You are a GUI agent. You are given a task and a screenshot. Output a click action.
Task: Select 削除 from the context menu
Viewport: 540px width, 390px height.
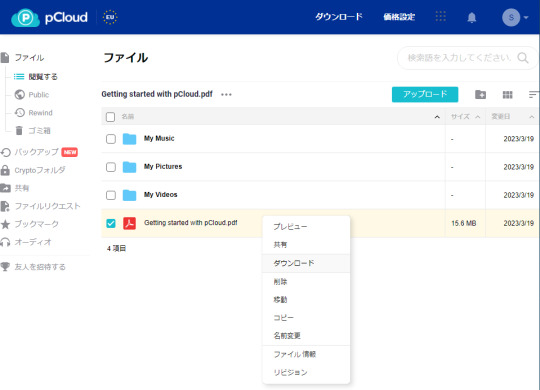point(306,282)
